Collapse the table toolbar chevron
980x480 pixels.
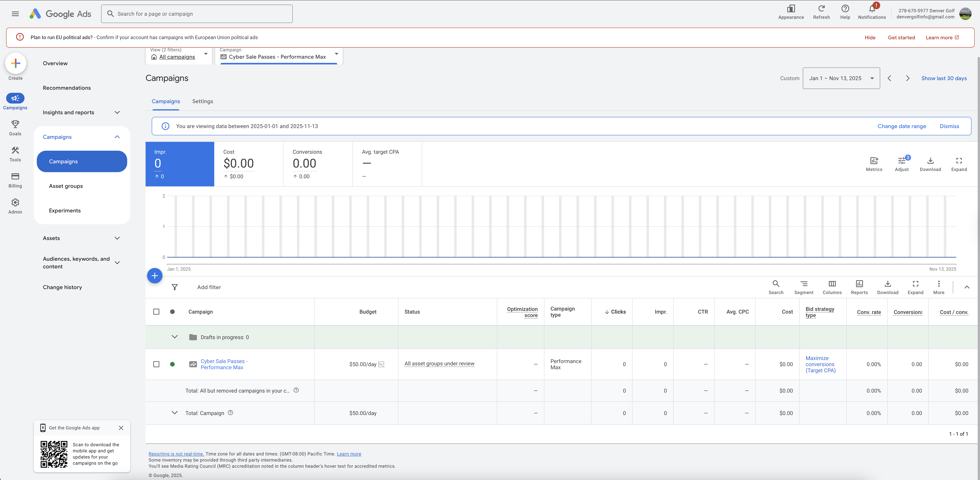coord(967,287)
